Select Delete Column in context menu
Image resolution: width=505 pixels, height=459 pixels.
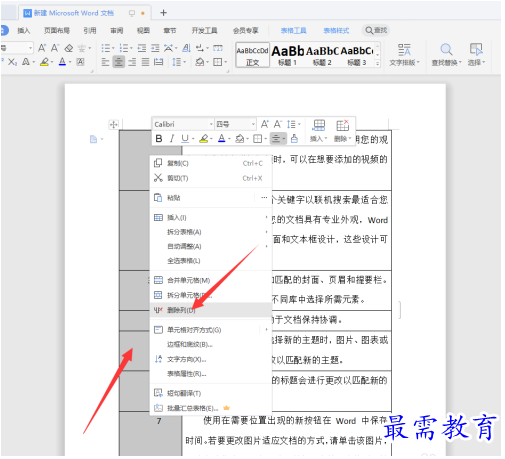click(x=211, y=310)
